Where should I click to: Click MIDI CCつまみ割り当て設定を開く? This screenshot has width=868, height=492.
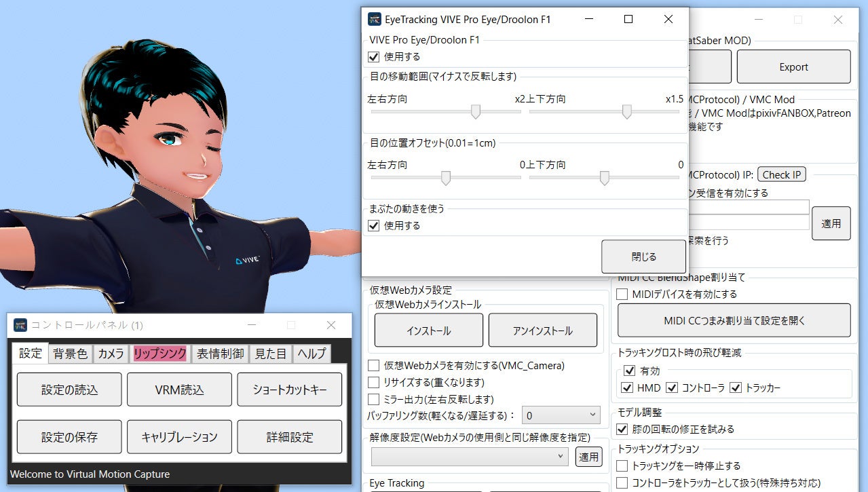(x=734, y=320)
